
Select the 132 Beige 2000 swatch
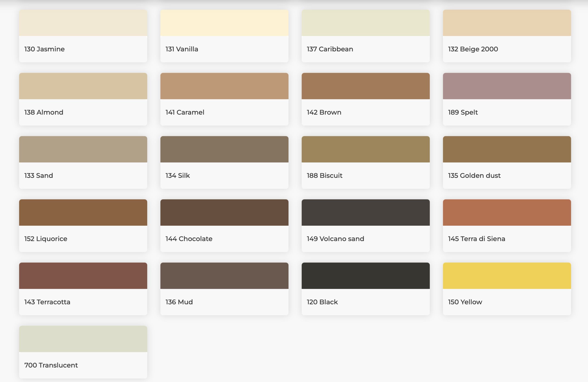(x=507, y=23)
